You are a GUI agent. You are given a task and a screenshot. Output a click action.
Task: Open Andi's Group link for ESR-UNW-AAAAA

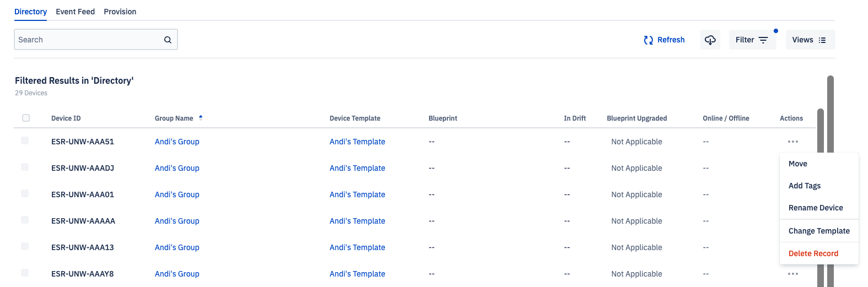[177, 221]
